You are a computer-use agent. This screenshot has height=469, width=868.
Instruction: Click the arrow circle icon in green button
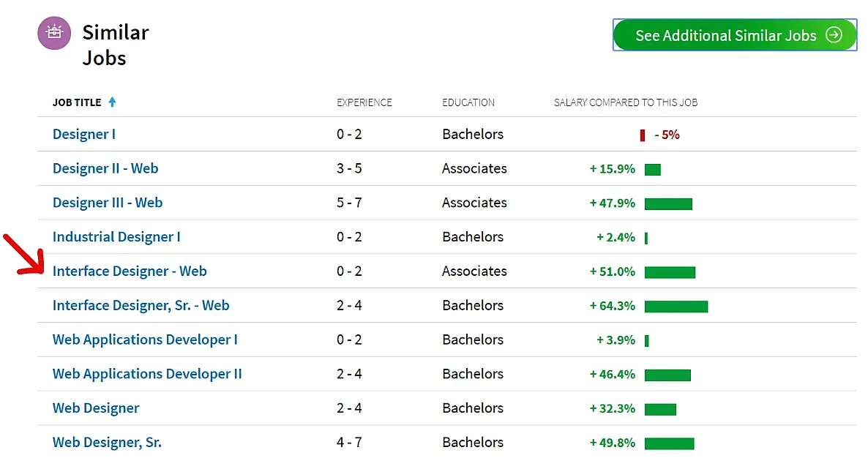coord(834,35)
